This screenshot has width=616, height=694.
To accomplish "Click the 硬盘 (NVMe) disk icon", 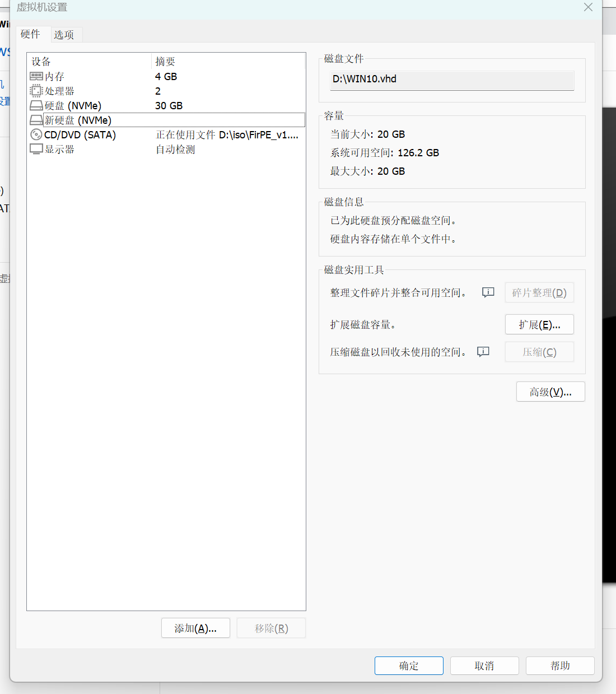I will pos(36,105).
